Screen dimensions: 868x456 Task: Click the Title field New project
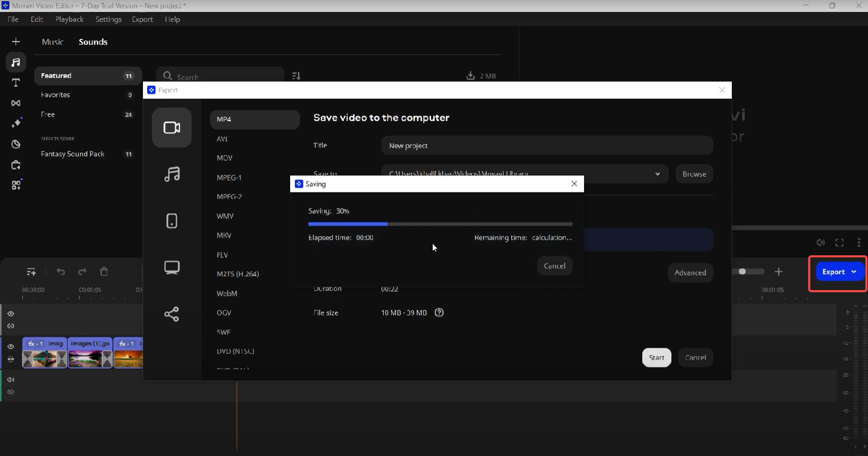pos(547,146)
